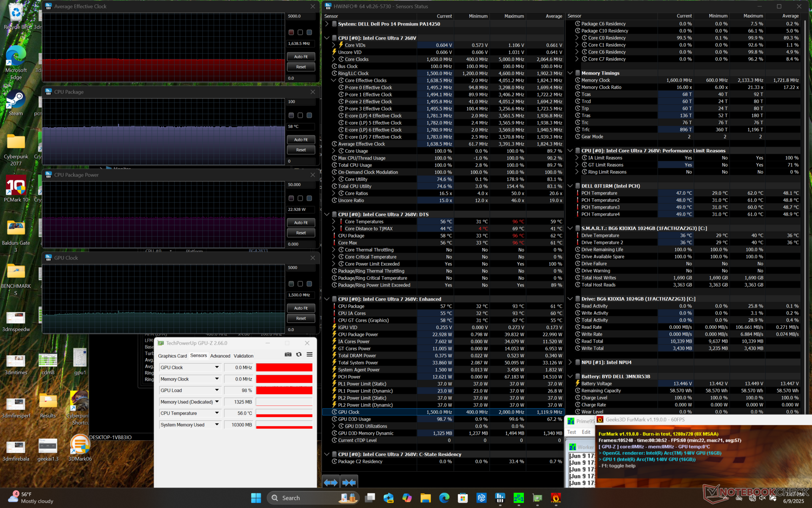Click Auto Fit in Average Effective Clock graph

click(x=301, y=57)
